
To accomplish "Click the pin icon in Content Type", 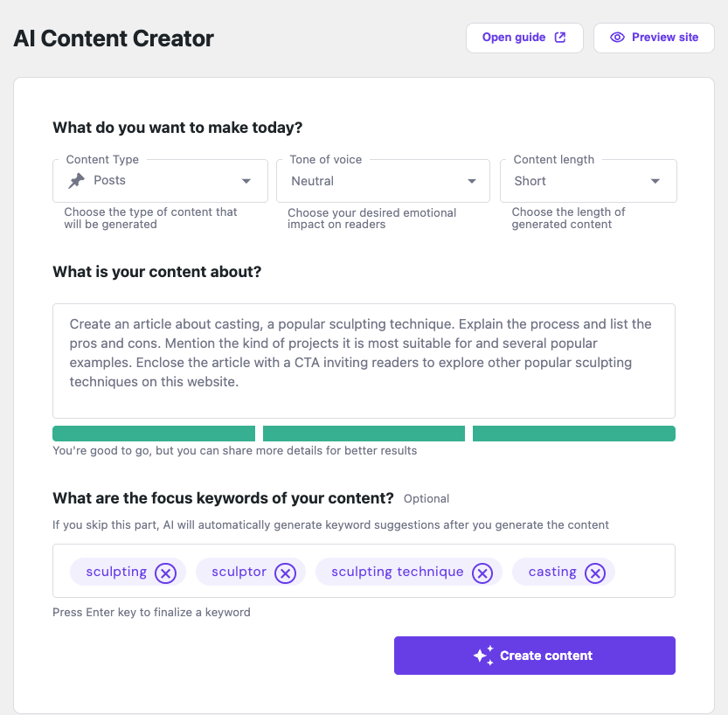I will click(77, 181).
